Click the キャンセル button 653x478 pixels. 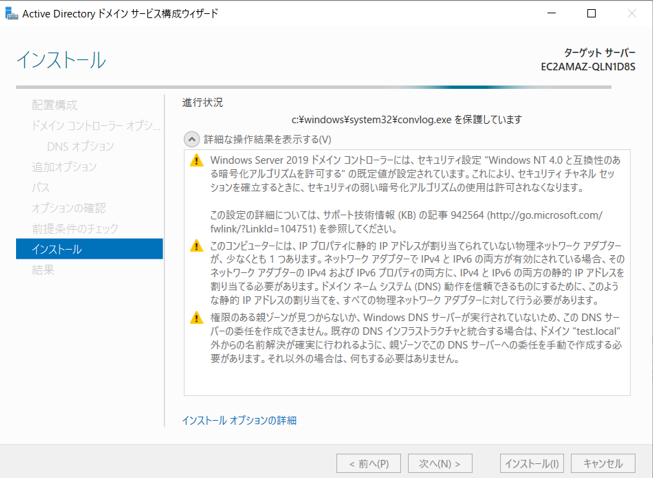tap(603, 463)
